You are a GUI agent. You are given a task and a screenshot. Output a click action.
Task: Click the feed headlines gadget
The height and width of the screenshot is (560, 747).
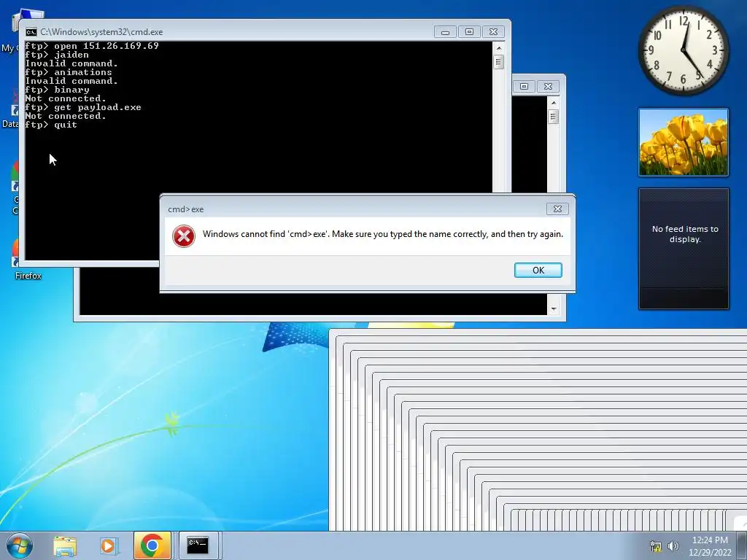pos(684,249)
